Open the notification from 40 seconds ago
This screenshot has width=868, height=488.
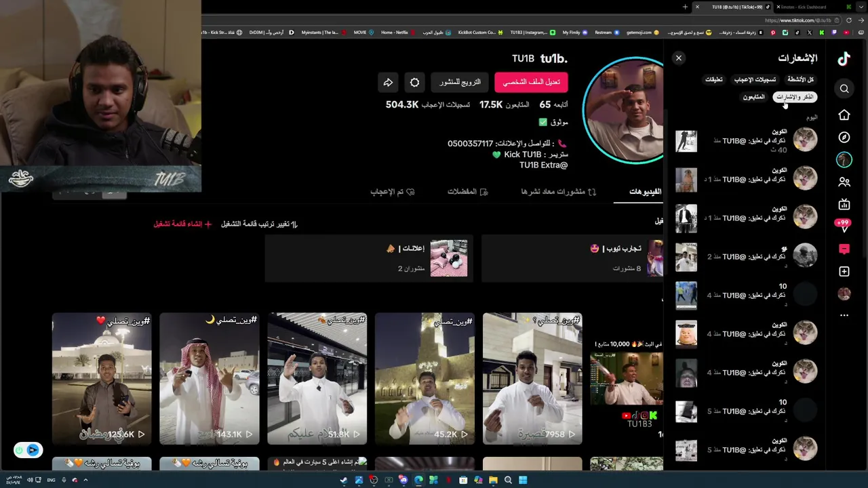746,141
